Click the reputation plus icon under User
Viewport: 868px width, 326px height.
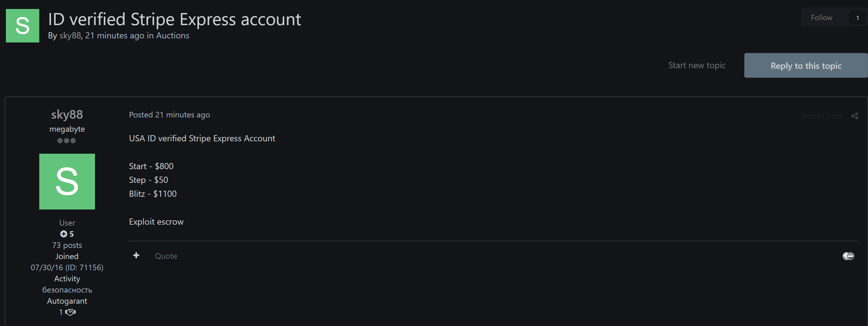[x=64, y=234]
